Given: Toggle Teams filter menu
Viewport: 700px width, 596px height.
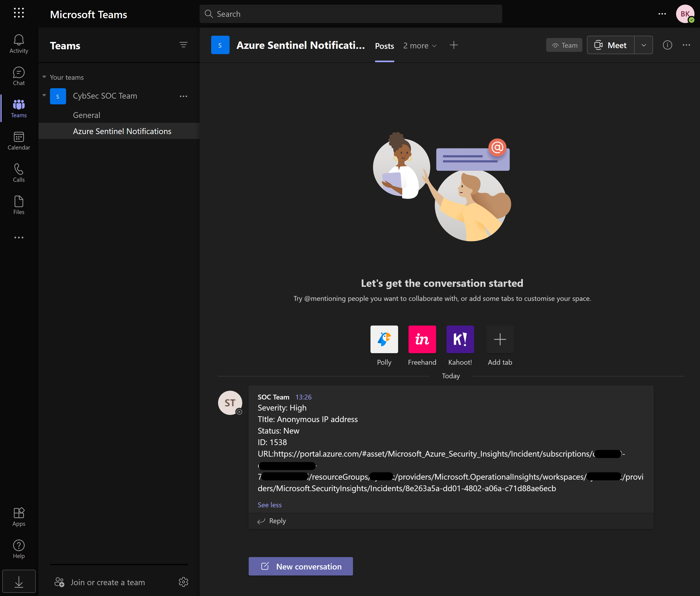Looking at the screenshot, I should tap(184, 44).
